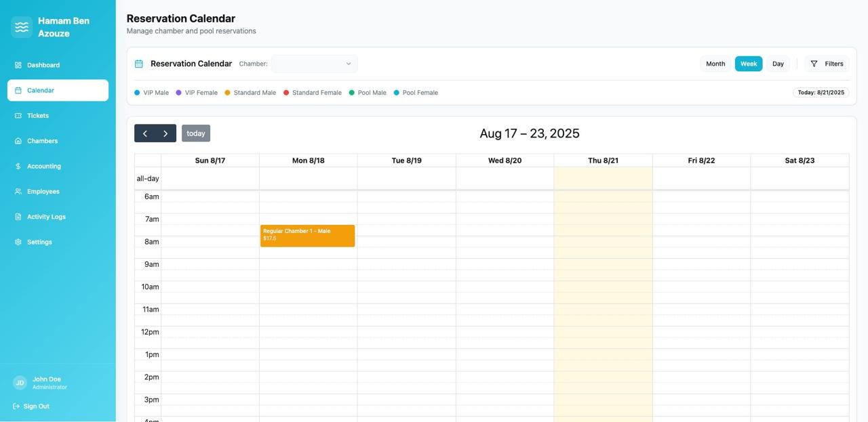Click the Employees people icon in sidebar

pyautogui.click(x=18, y=192)
